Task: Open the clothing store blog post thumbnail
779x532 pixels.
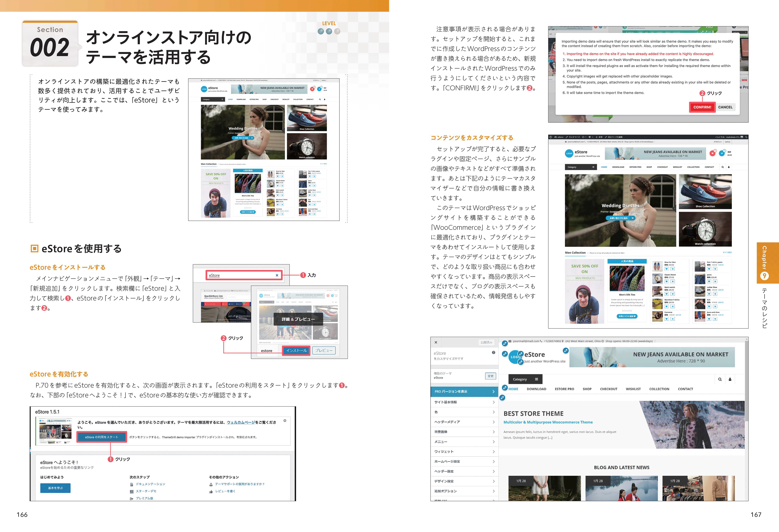Action: [699, 488]
